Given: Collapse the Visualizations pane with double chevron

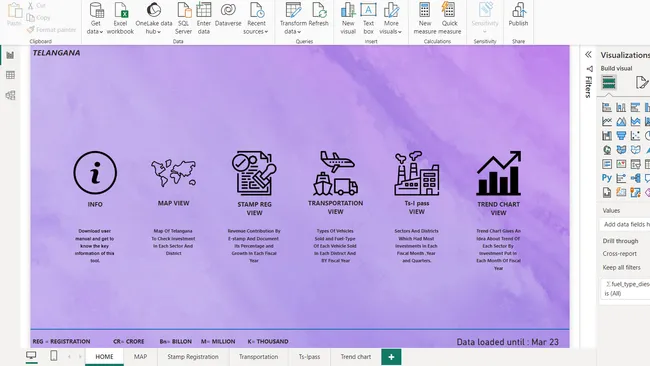Looking at the screenshot, I should point(588,54).
